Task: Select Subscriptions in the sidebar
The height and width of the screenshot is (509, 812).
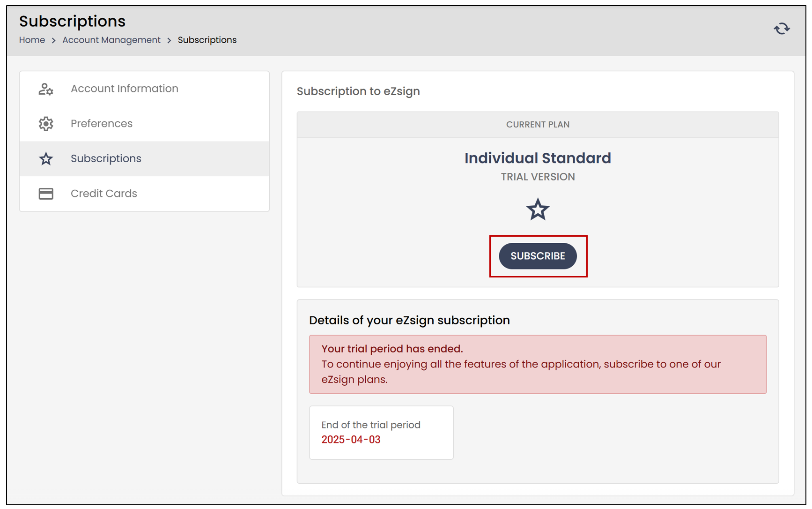Action: click(144, 159)
